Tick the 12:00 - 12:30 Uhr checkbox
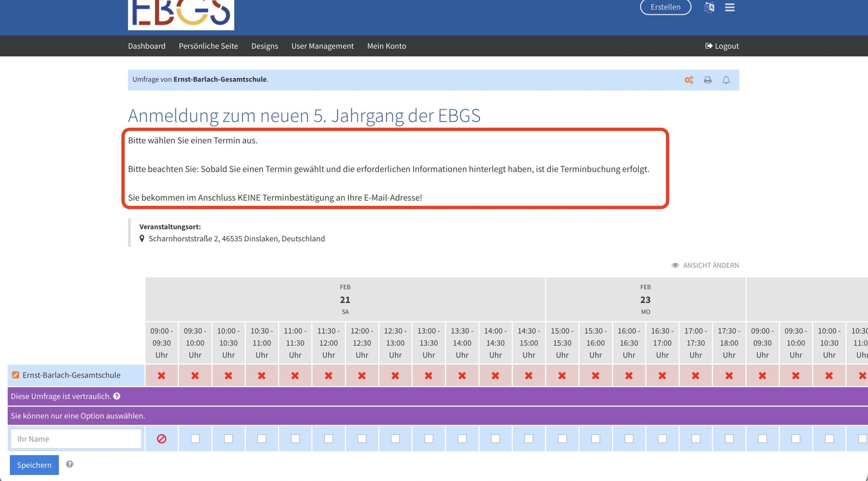868x481 pixels. (362, 439)
